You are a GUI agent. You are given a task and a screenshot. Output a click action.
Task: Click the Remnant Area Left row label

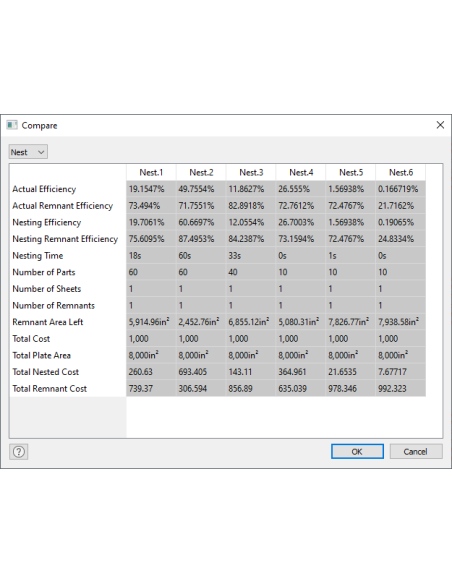[x=48, y=322]
